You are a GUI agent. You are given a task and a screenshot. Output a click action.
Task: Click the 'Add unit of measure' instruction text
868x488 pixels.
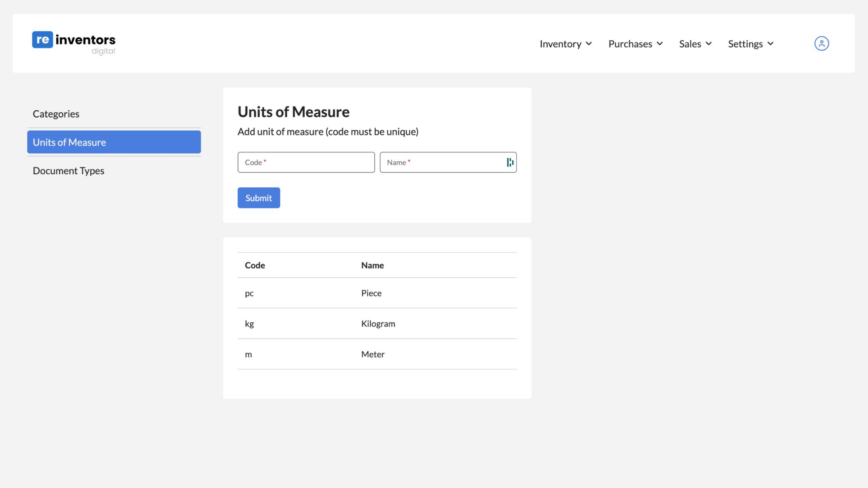point(328,132)
